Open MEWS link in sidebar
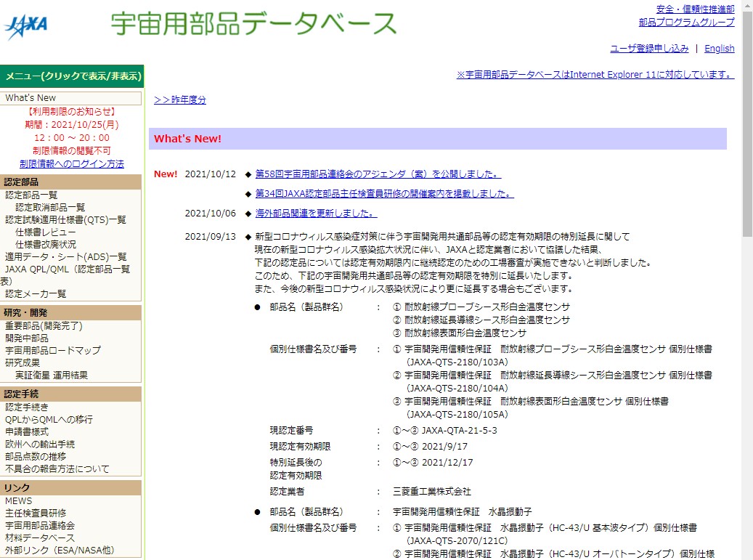 (19, 500)
